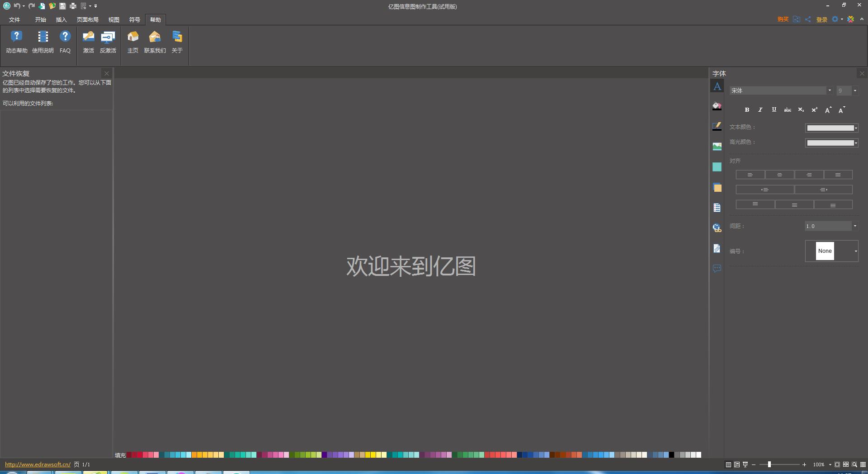This screenshot has width=868, height=474.
Task: Open the 间距 line spacing dropdown
Action: [855, 226]
